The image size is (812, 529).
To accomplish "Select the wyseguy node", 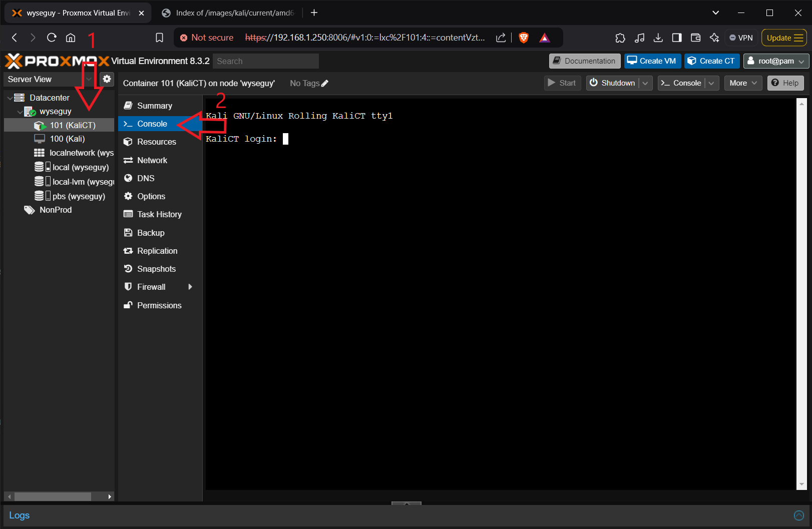I will click(55, 111).
